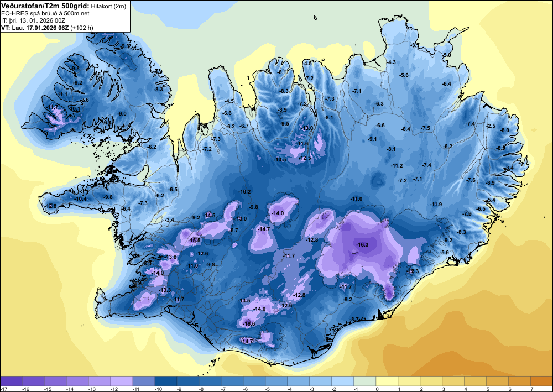Viewport: 553px width, 392px height.
Task: Click the -6.3 temperature label
Action: pos(378,103)
